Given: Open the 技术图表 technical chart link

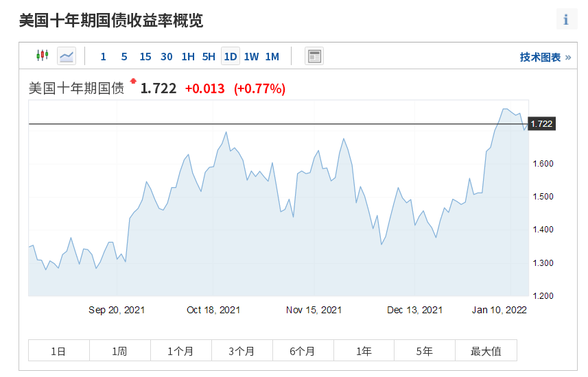Looking at the screenshot, I should pyautogui.click(x=545, y=57).
